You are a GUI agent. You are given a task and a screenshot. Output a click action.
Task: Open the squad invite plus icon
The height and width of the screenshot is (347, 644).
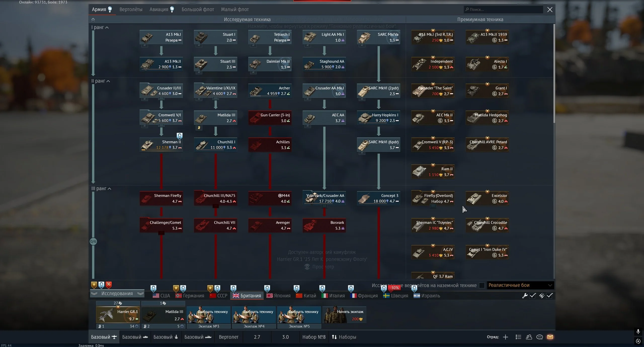505,337
